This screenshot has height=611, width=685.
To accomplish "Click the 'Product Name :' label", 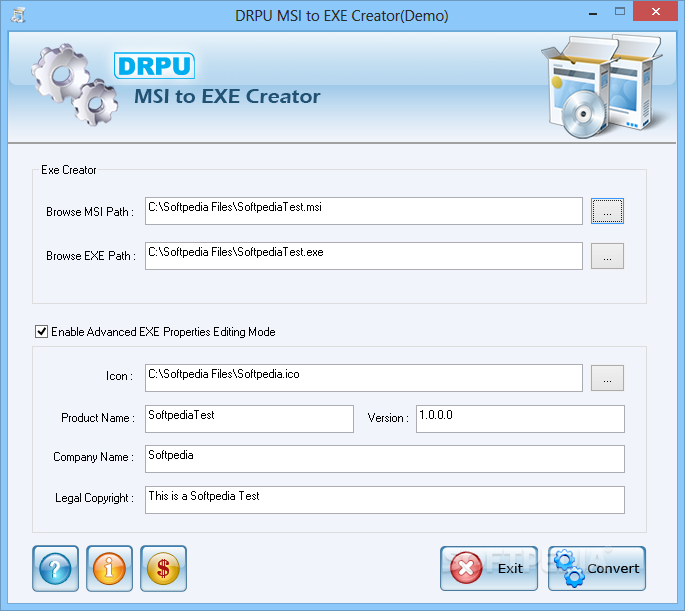I will [x=98, y=418].
